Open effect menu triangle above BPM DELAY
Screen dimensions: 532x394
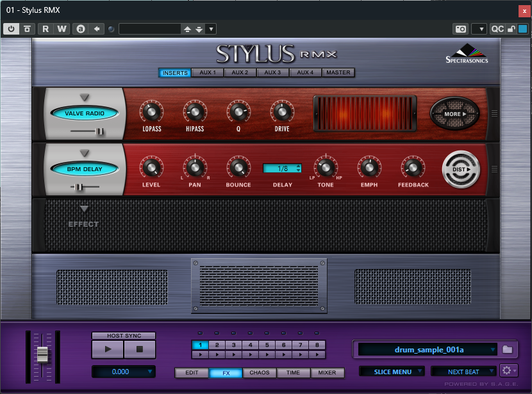[x=85, y=153]
